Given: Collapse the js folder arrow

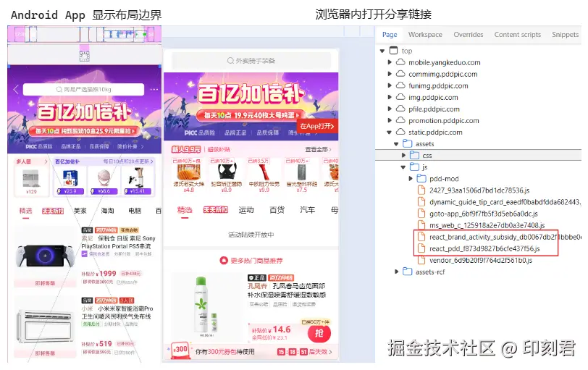Looking at the screenshot, I should (403, 167).
